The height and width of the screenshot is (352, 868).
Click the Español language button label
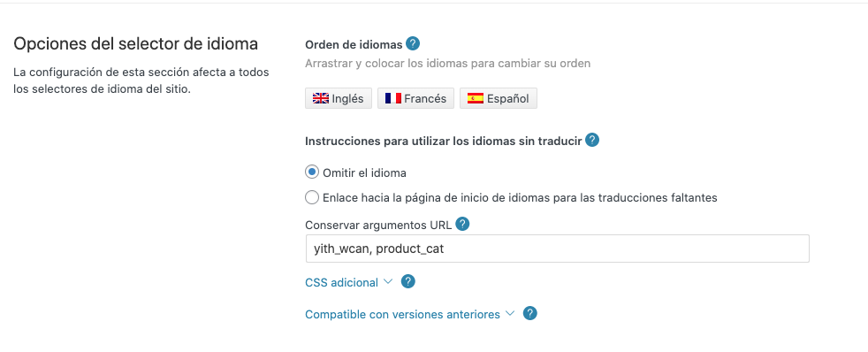507,98
